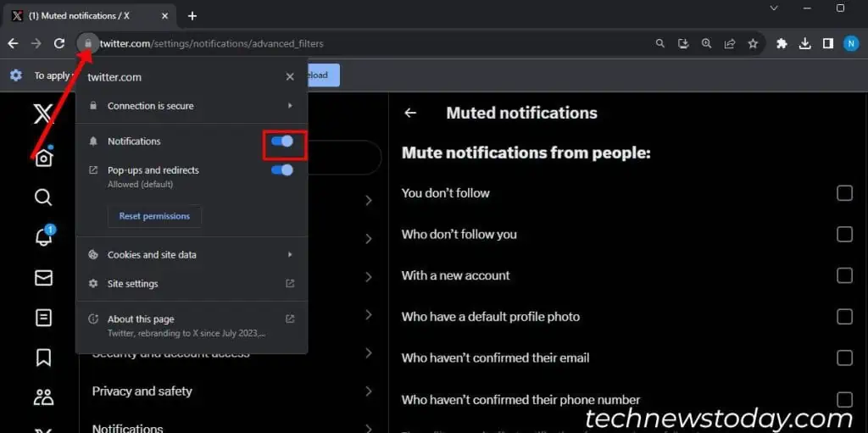868x433 pixels.
Task: Open a new browser tab
Action: coord(192,16)
